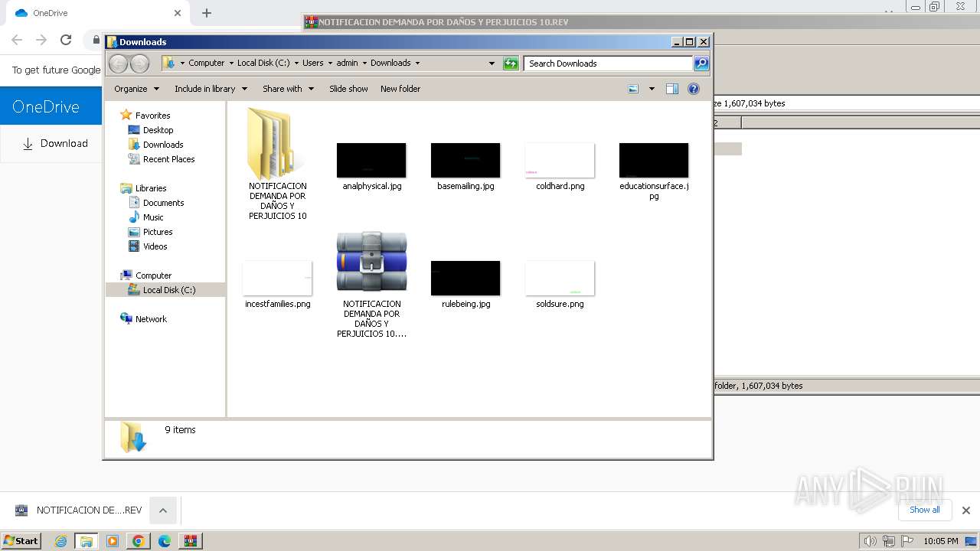The width and height of the screenshot is (980, 551).
Task: Click the Explorer help icon
Action: [x=694, y=89]
